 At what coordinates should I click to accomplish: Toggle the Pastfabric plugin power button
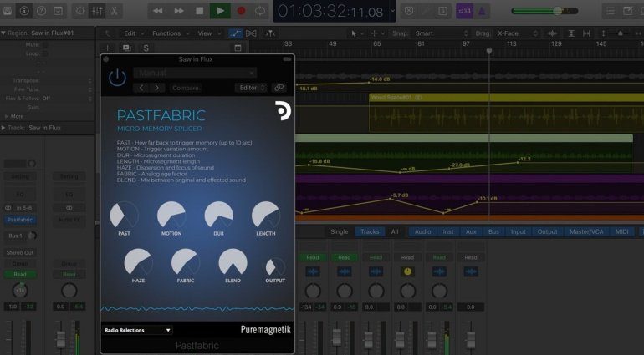coord(117,78)
